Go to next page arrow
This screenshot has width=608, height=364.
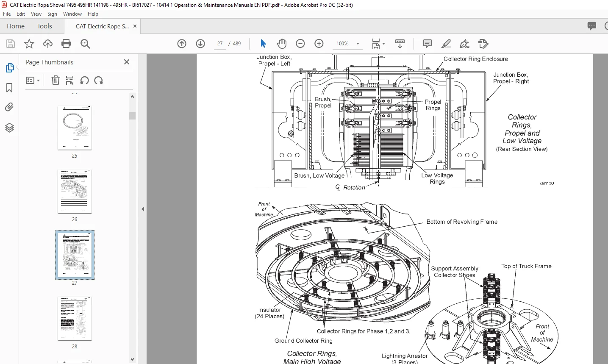[200, 44]
